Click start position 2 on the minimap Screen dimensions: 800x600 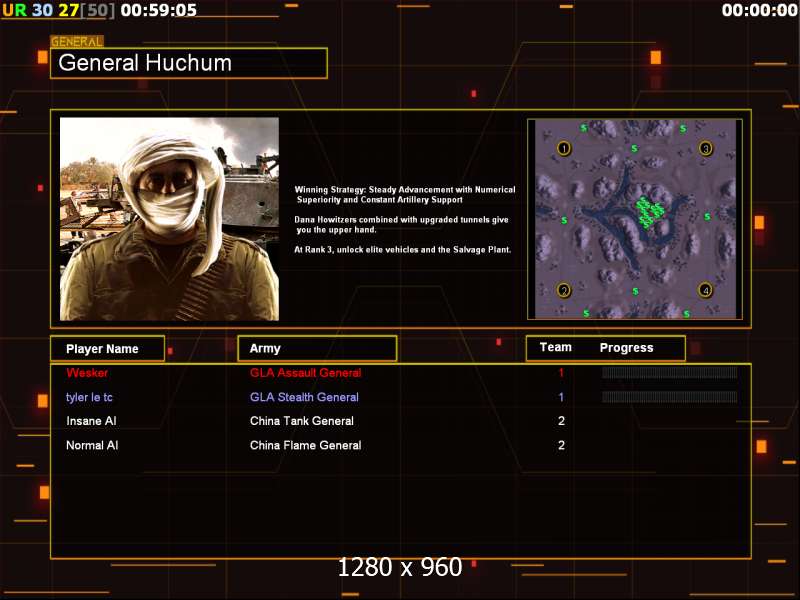[564, 290]
